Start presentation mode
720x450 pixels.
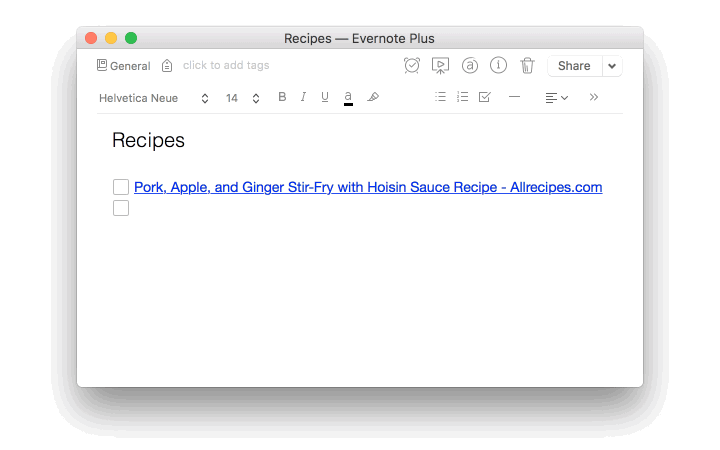[440, 66]
